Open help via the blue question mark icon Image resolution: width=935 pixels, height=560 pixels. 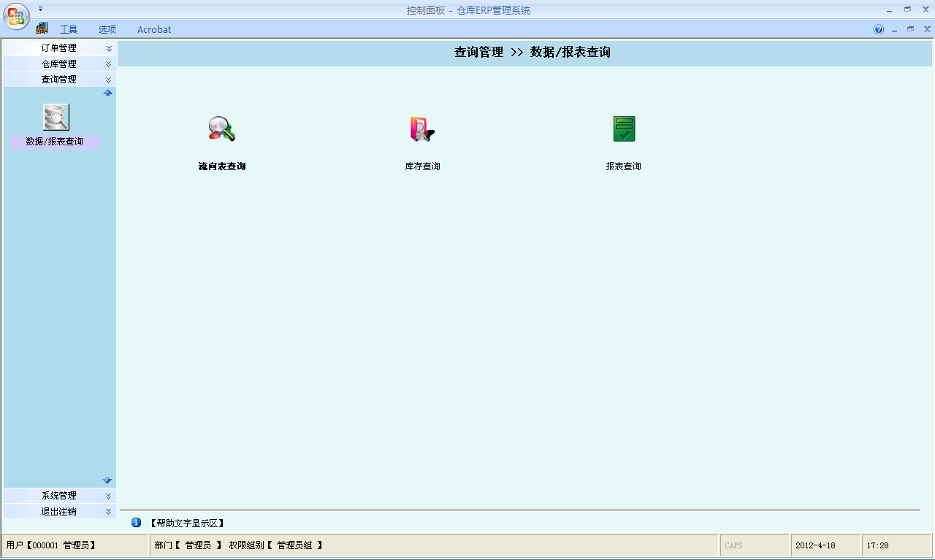pyautogui.click(x=879, y=29)
